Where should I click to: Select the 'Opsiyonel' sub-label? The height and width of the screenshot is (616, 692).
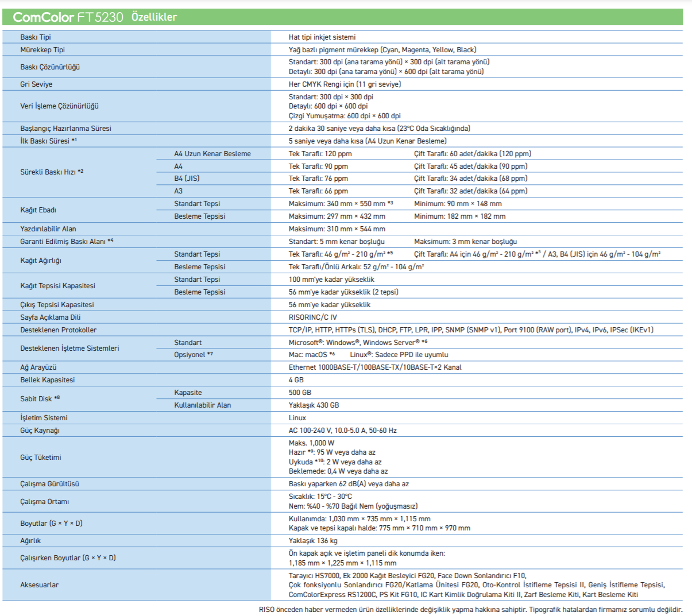click(x=194, y=355)
